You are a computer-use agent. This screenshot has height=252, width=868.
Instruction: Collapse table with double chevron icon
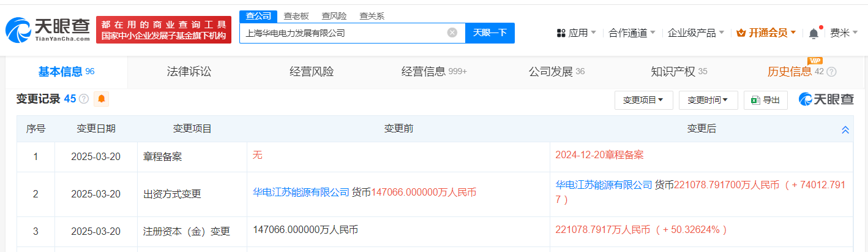click(845, 130)
